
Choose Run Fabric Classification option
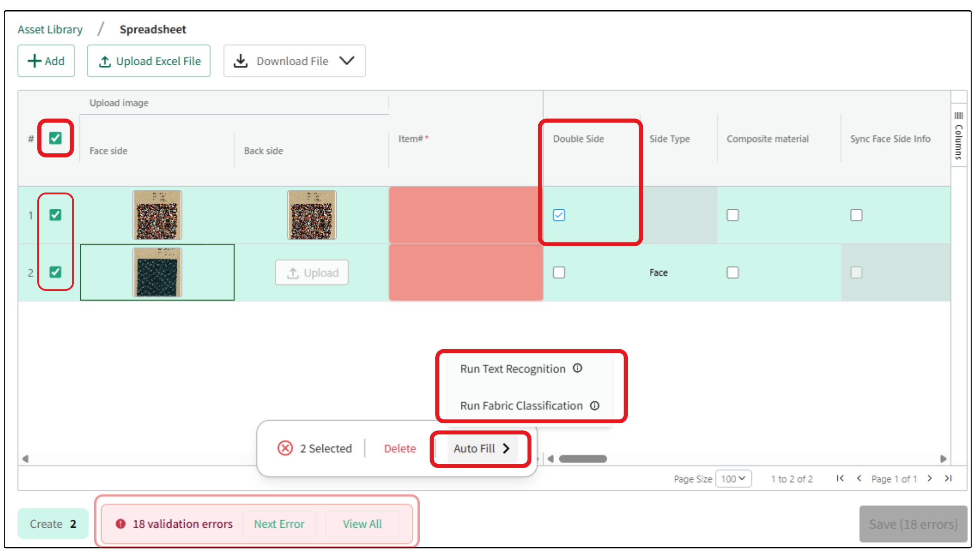pyautogui.click(x=521, y=406)
